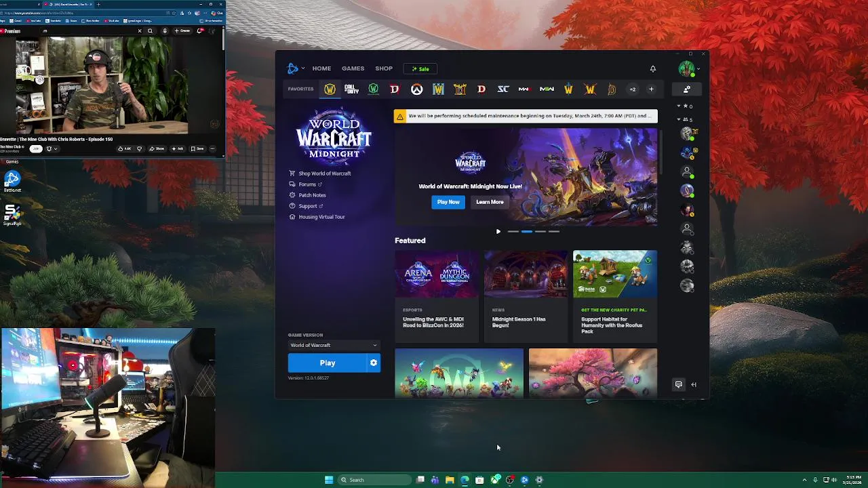
Task: Collapse the friends sidebar arrow
Action: 694,385
